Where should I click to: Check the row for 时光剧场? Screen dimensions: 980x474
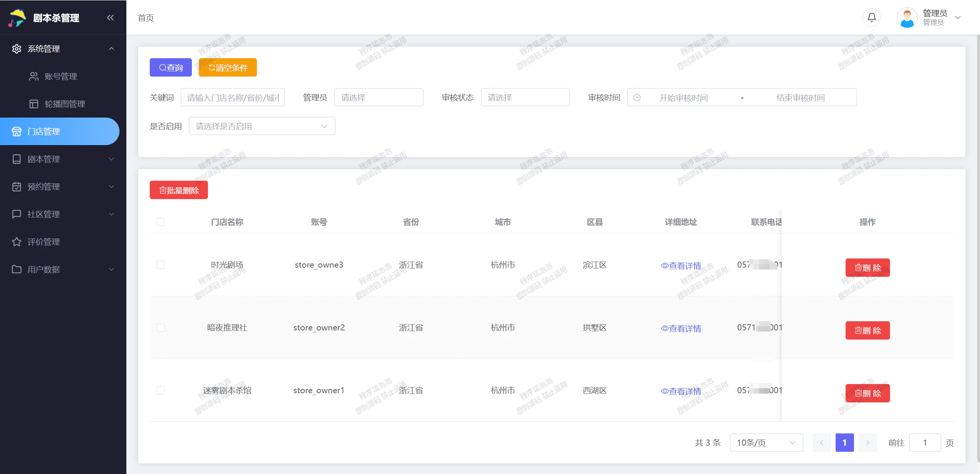[x=161, y=265]
